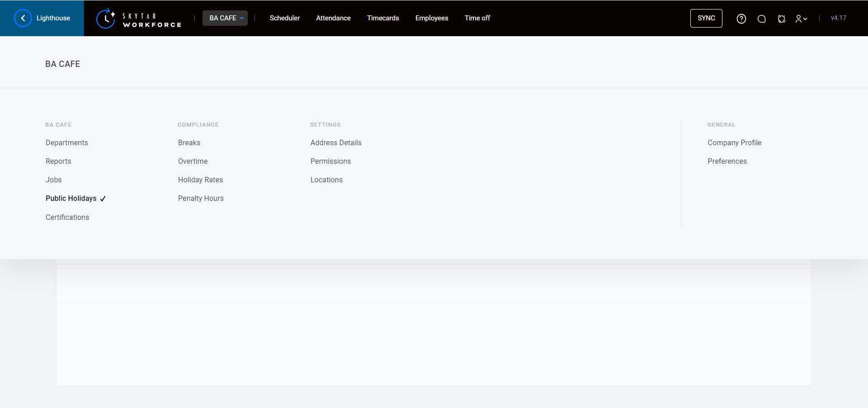The image size is (868, 408).
Task: Click the Lighthouse back arrow icon
Action: pyautogui.click(x=23, y=18)
